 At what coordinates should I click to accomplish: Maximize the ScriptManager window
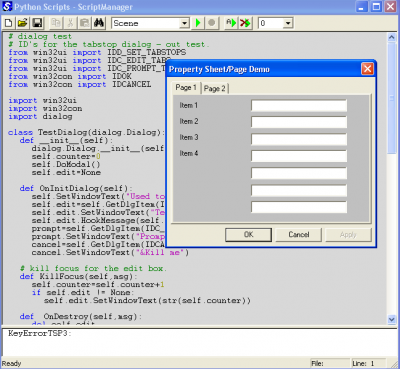(376, 6)
